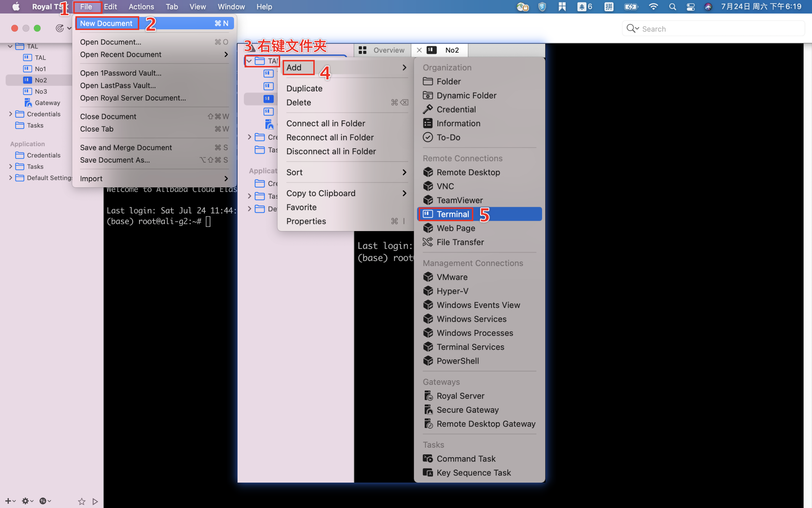Choose Open 1Password Vault
The height and width of the screenshot is (508, 812).
tap(154, 73)
